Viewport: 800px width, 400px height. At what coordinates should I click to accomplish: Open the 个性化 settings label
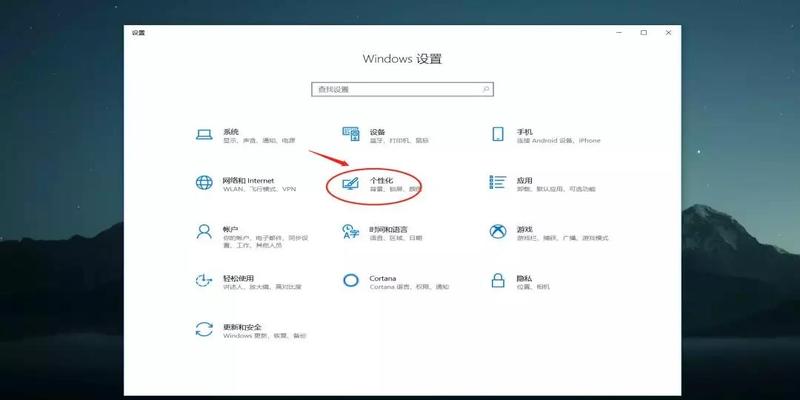(x=381, y=181)
